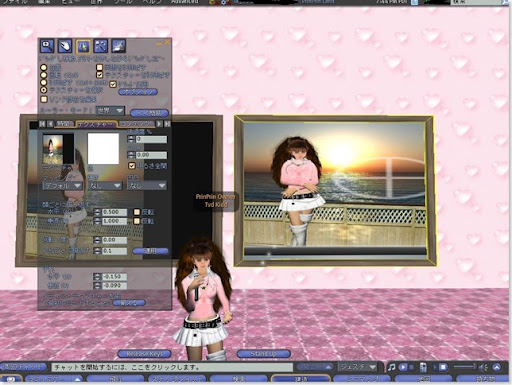
Task: Open the ジェスチャー gesture dropdown
Action: pyautogui.click(x=358, y=367)
